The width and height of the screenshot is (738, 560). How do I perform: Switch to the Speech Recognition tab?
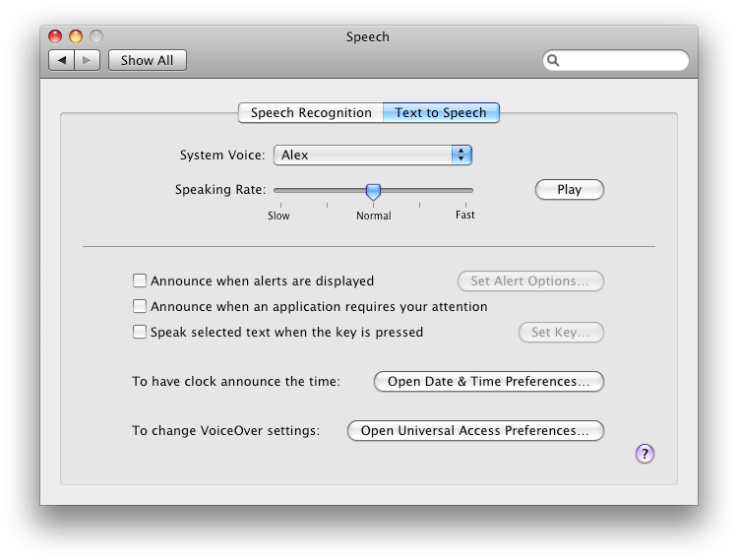click(311, 113)
